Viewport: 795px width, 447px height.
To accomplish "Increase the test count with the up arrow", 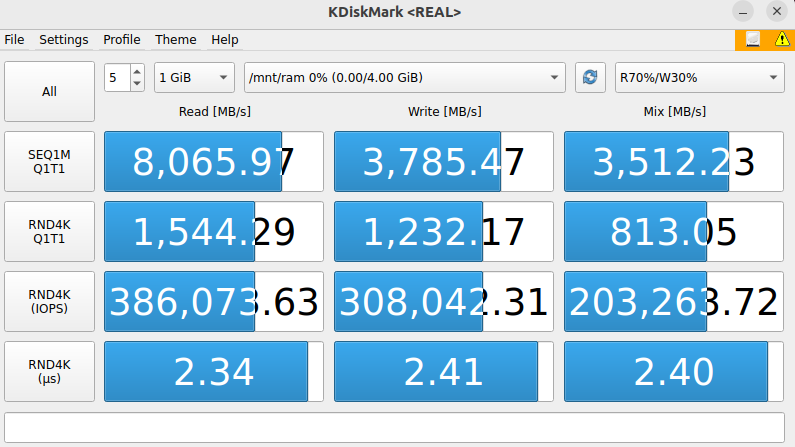I will coord(137,72).
